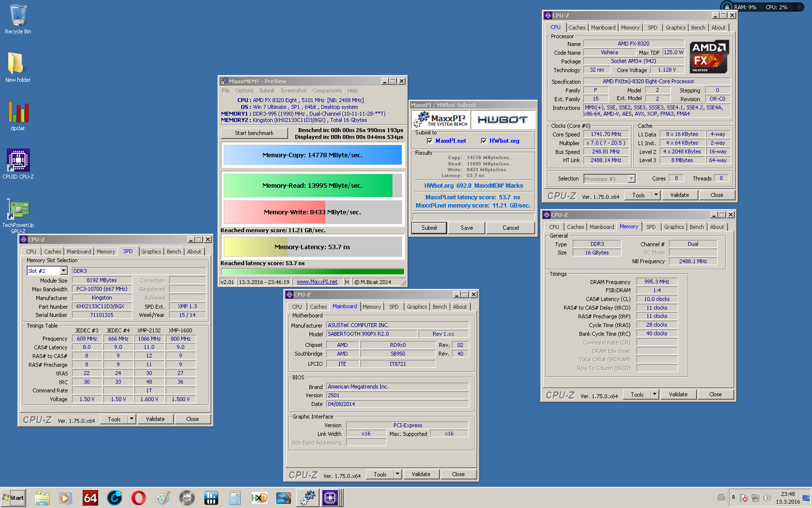Click the Action Center flag tray icon
Image resolution: width=812 pixels, height=508 pixels.
click(744, 498)
